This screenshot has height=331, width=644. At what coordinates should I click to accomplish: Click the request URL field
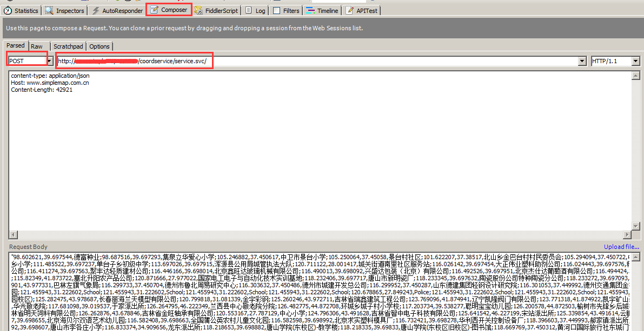point(317,61)
